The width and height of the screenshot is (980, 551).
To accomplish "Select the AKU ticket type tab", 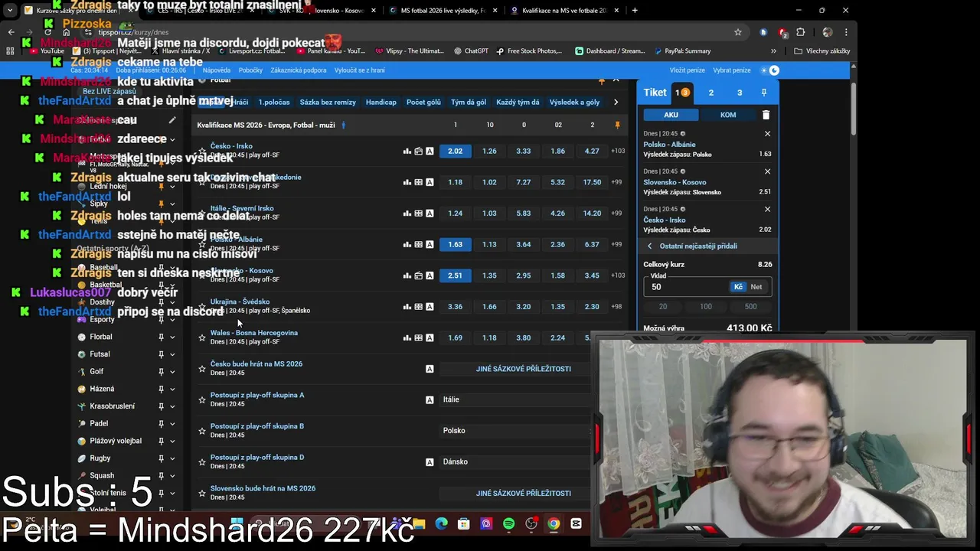I will [671, 115].
